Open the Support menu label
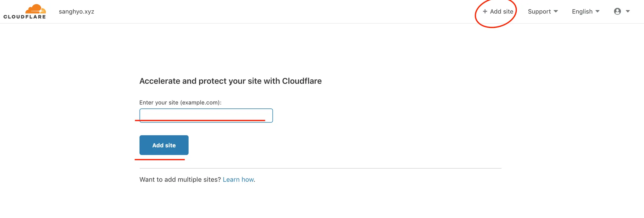The width and height of the screenshot is (644, 218). click(539, 12)
